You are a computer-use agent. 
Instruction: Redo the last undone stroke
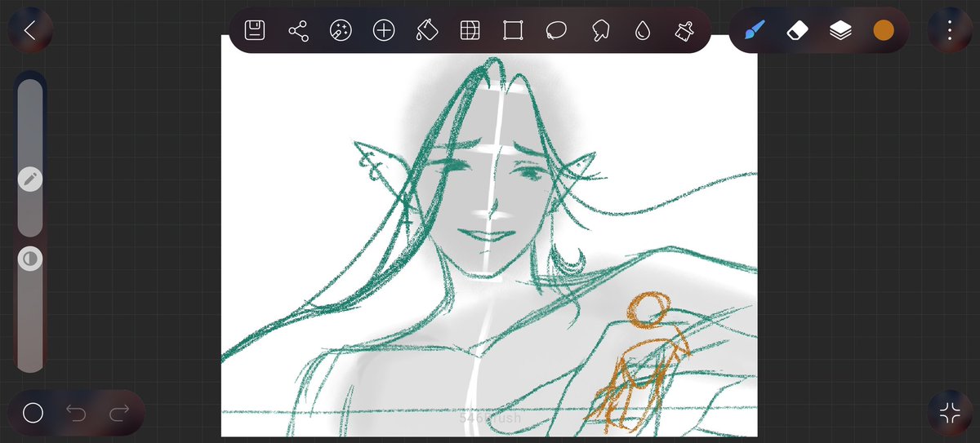[x=119, y=413]
